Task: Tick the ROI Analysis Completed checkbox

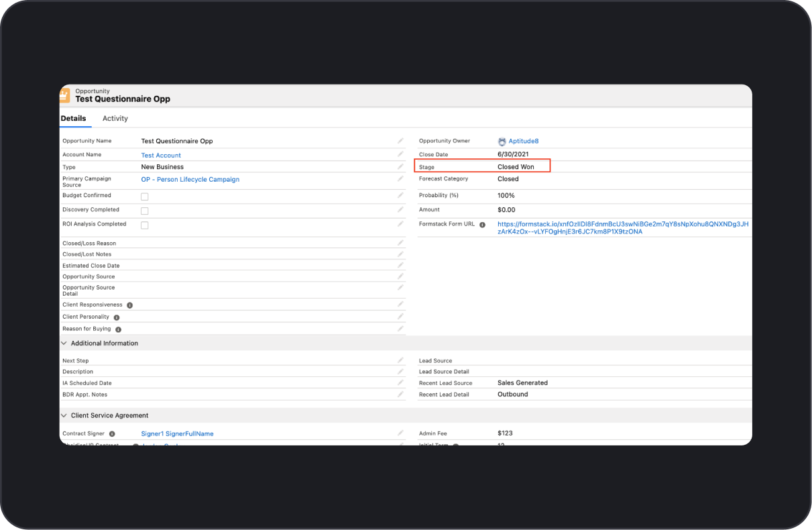Action: click(x=143, y=225)
